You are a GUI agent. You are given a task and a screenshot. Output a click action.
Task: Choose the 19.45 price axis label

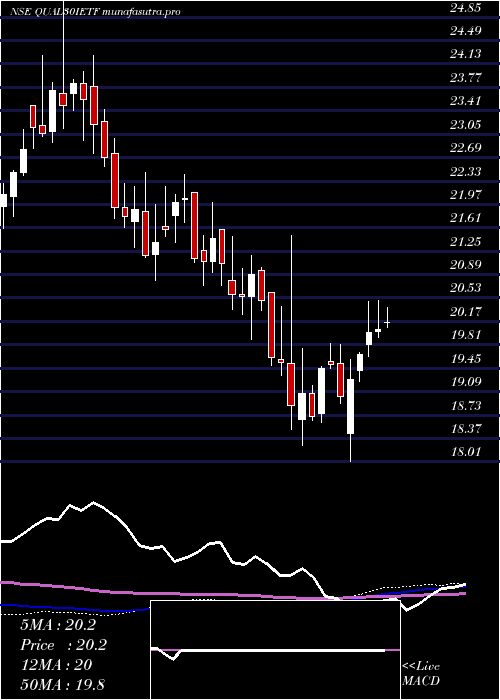tap(466, 358)
